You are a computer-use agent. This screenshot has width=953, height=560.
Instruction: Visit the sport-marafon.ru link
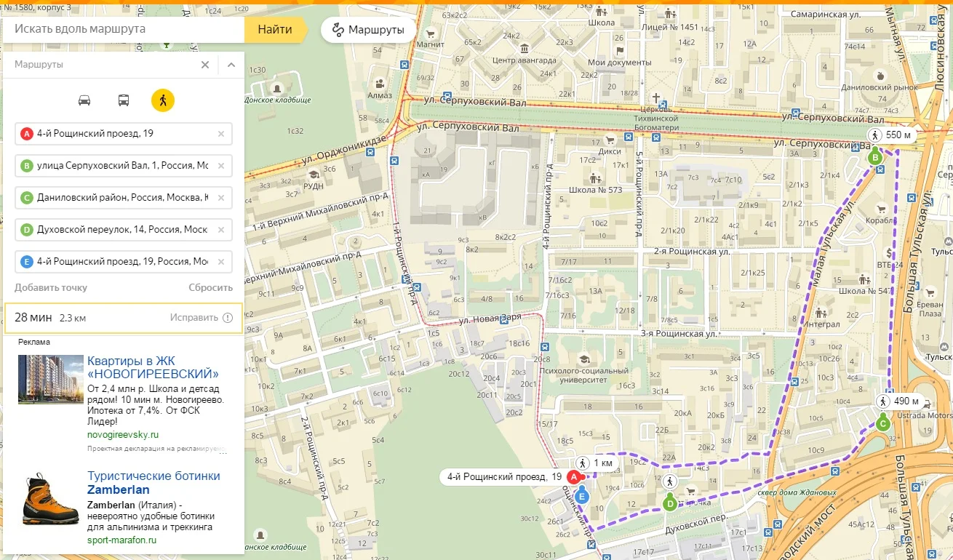point(122,540)
